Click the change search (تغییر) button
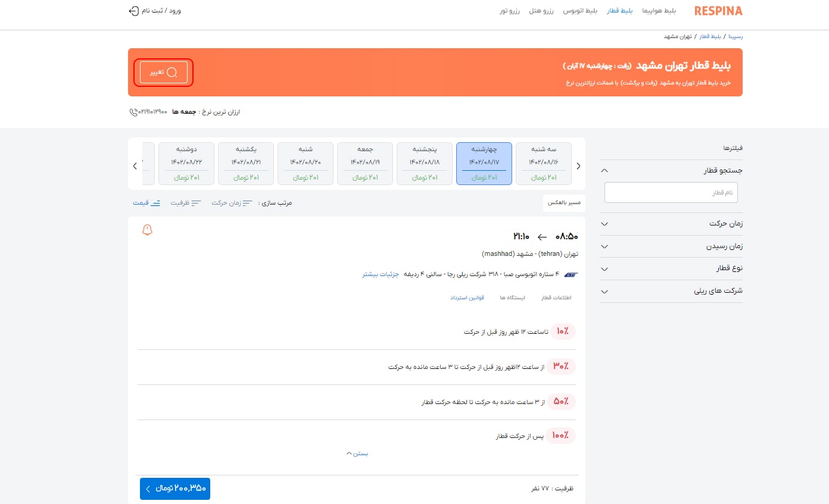829x504 pixels. click(x=164, y=73)
